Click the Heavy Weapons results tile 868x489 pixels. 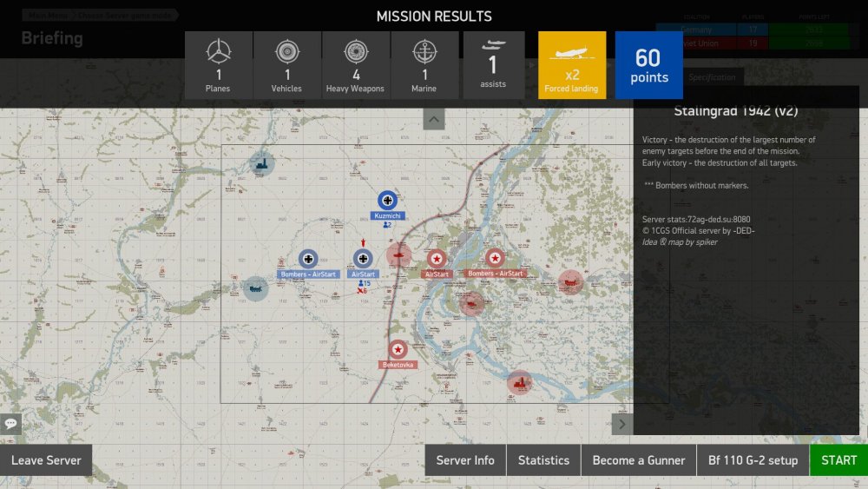pyautogui.click(x=355, y=65)
